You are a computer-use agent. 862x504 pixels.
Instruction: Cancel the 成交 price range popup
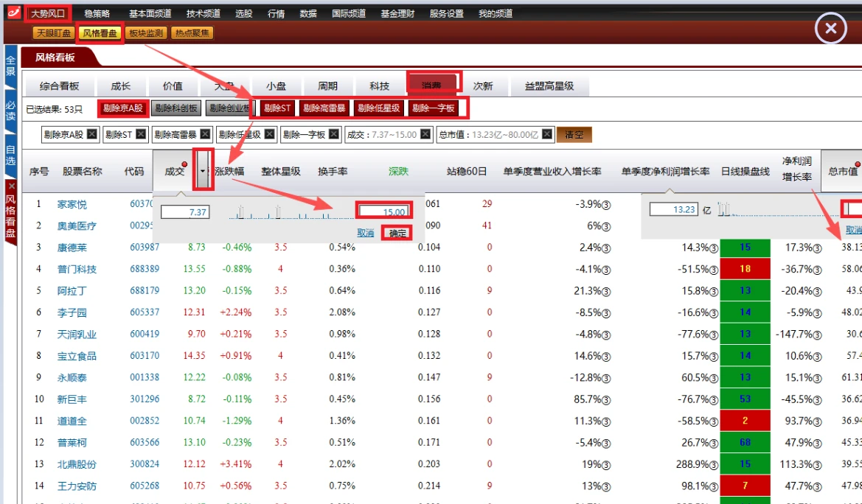coord(365,233)
